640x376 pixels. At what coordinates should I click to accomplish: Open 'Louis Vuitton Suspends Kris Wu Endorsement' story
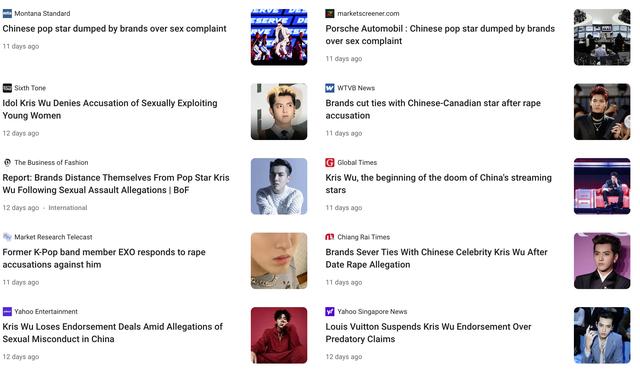click(x=428, y=333)
